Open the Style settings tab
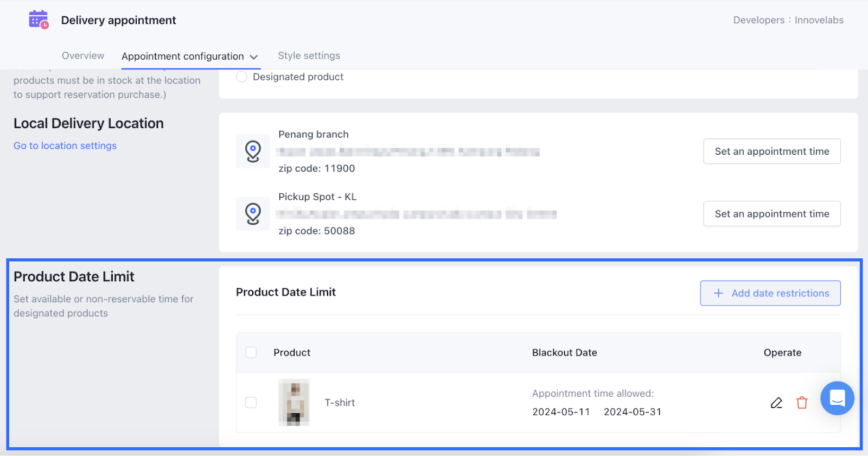The image size is (868, 456). point(309,56)
